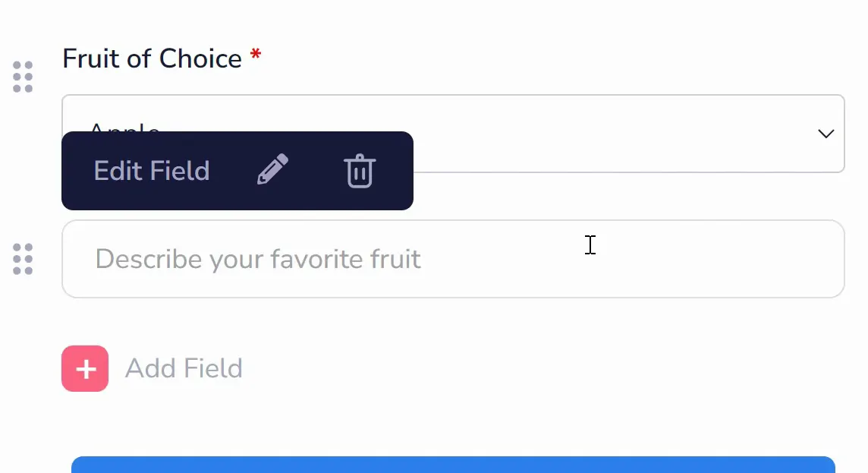Click the word fruit in placeholder text

[x=395, y=259]
